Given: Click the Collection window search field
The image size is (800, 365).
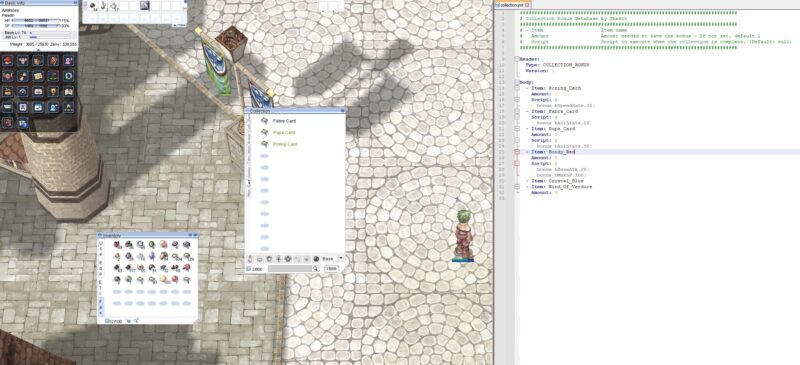Looking at the screenshot, I should click(290, 269).
